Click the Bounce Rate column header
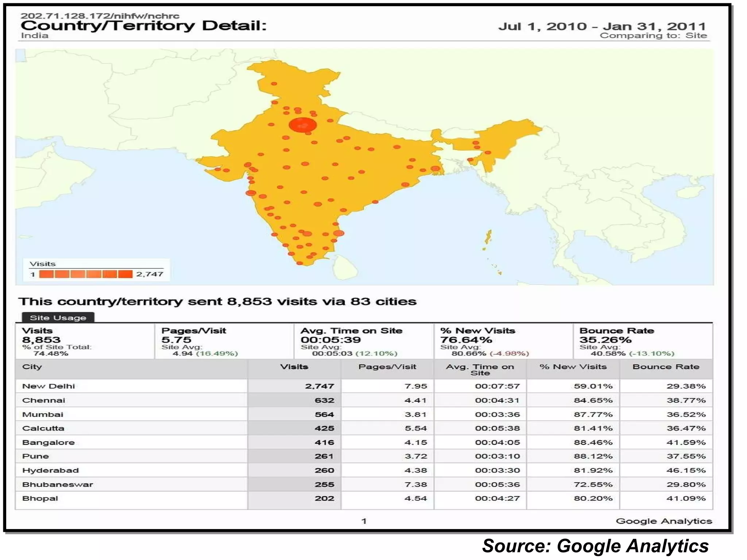Screen dimensions: 747x560 tap(666, 367)
